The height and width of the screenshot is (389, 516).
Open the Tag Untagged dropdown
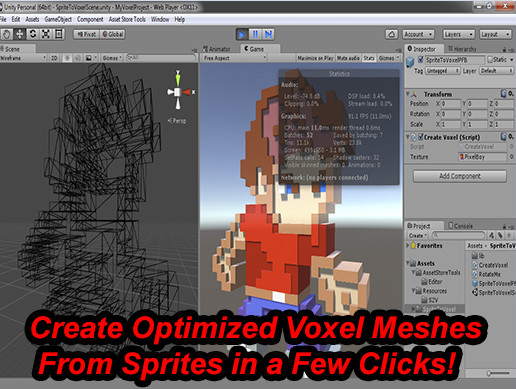443,71
